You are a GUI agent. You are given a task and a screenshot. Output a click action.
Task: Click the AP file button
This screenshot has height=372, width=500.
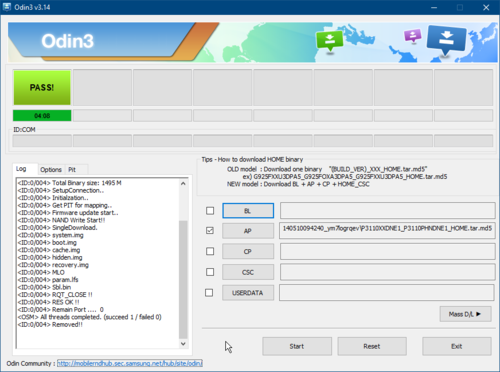point(248,231)
